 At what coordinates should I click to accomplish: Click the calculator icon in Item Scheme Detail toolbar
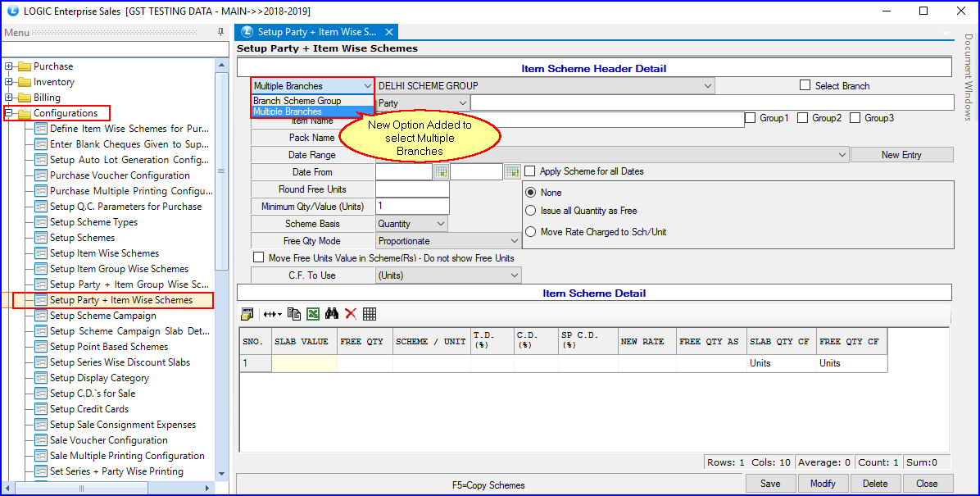(x=247, y=314)
